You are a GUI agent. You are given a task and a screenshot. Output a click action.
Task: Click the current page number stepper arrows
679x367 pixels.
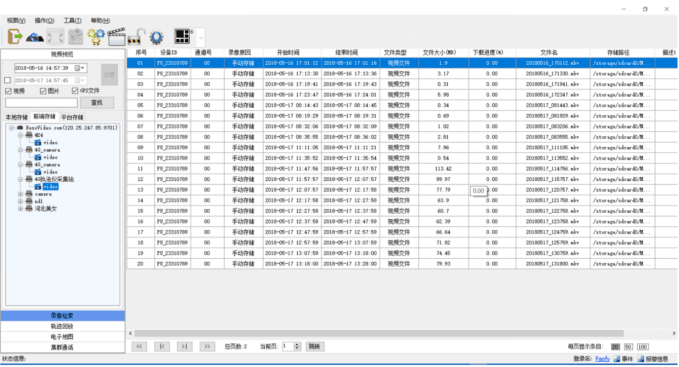(297, 347)
